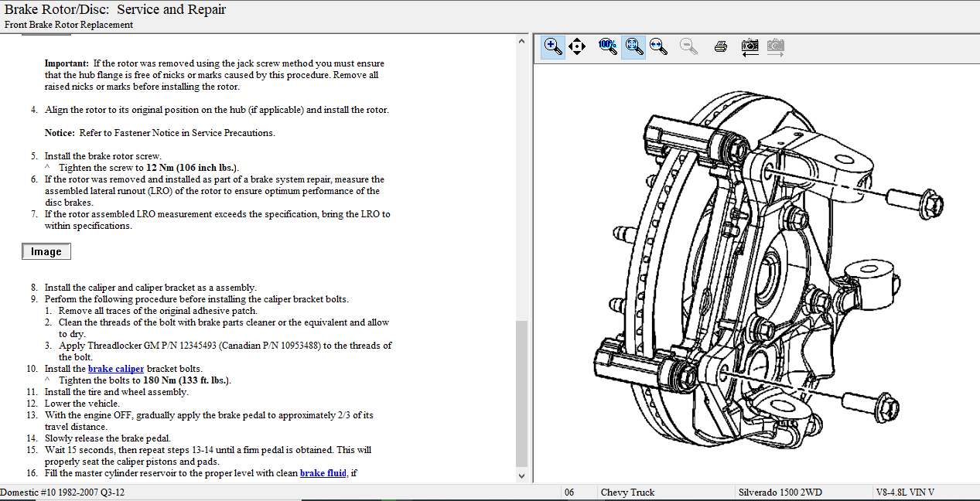Click the next image camera icon

coord(776,46)
